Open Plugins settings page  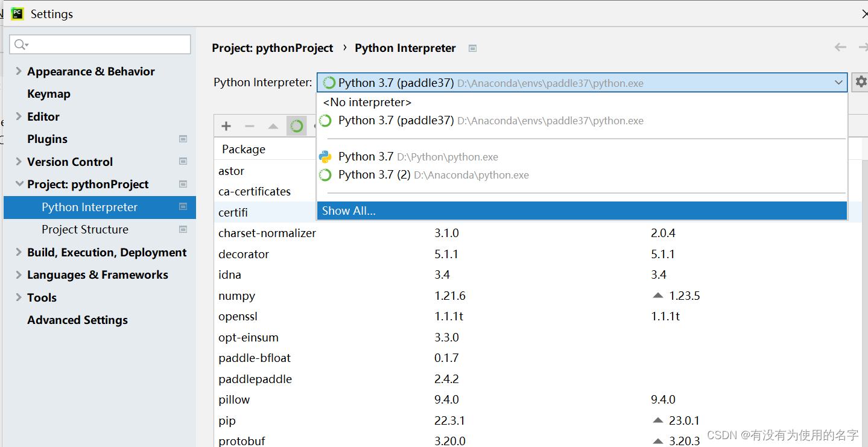click(x=47, y=139)
